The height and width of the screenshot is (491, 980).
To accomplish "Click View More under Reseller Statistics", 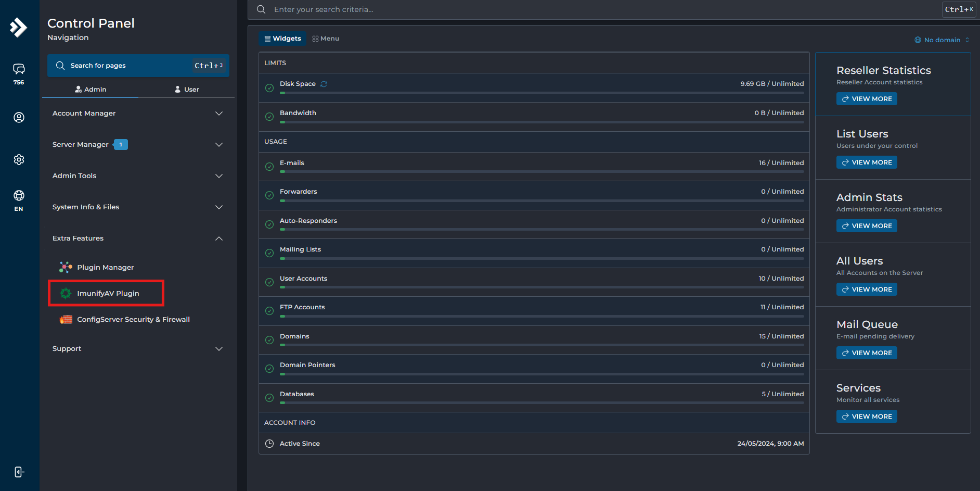I will click(x=867, y=99).
